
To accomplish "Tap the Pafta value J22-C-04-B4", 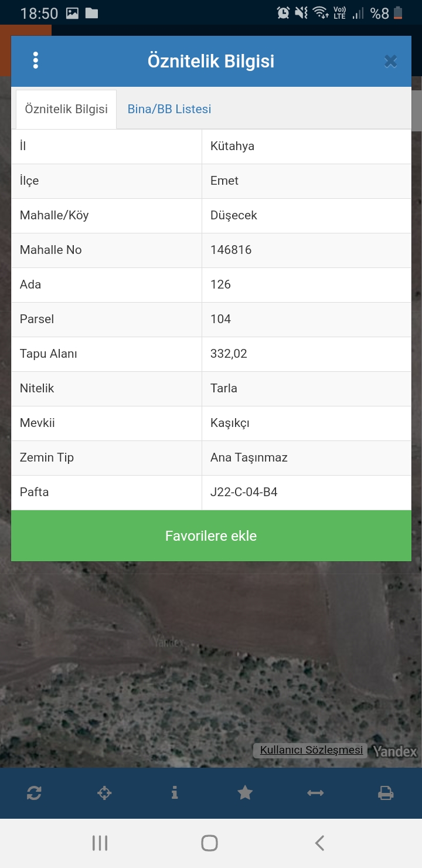I will 244,492.
